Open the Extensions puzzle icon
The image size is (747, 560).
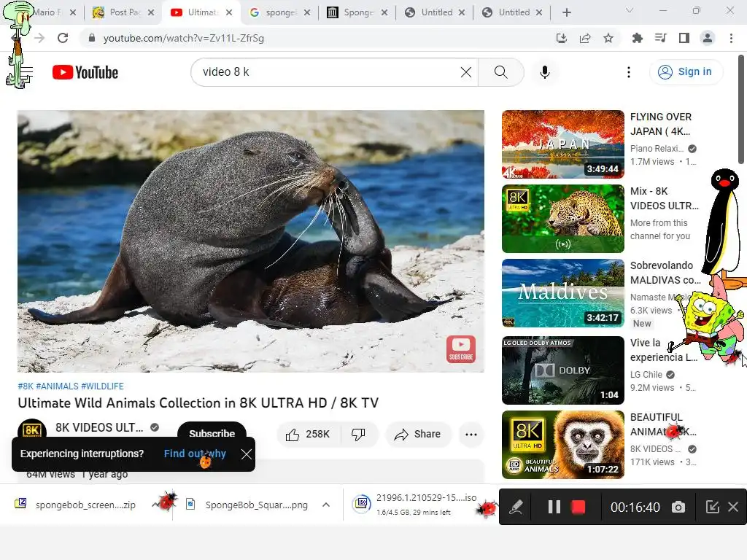(x=638, y=38)
